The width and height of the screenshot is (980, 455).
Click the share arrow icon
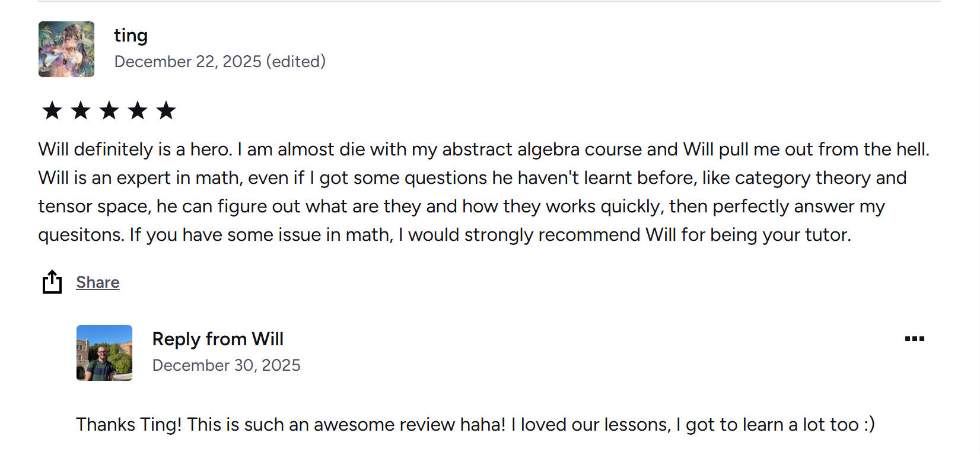[52, 282]
